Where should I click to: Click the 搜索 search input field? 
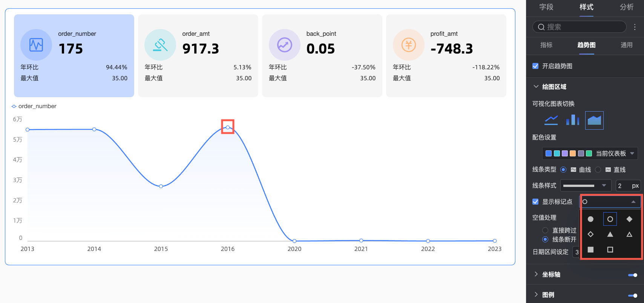point(579,27)
